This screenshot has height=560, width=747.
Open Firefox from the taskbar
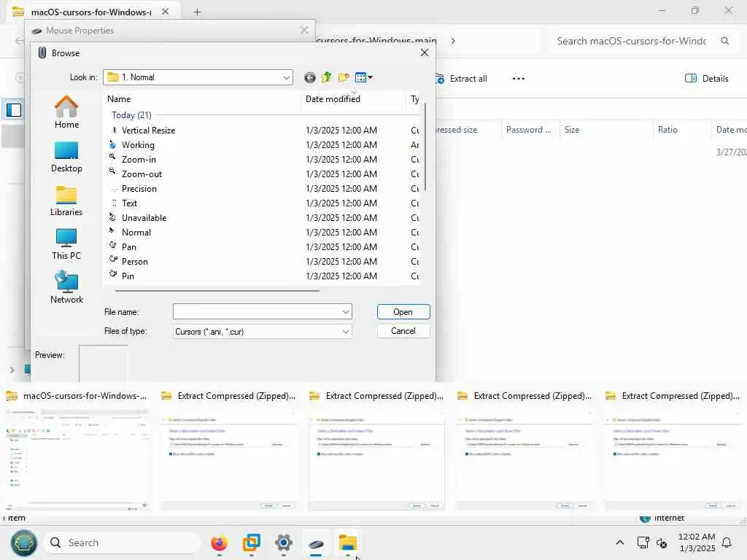coord(219,542)
